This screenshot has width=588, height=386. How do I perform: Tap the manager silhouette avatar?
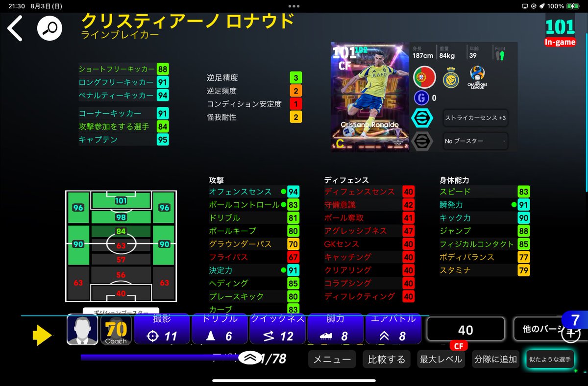[82, 330]
